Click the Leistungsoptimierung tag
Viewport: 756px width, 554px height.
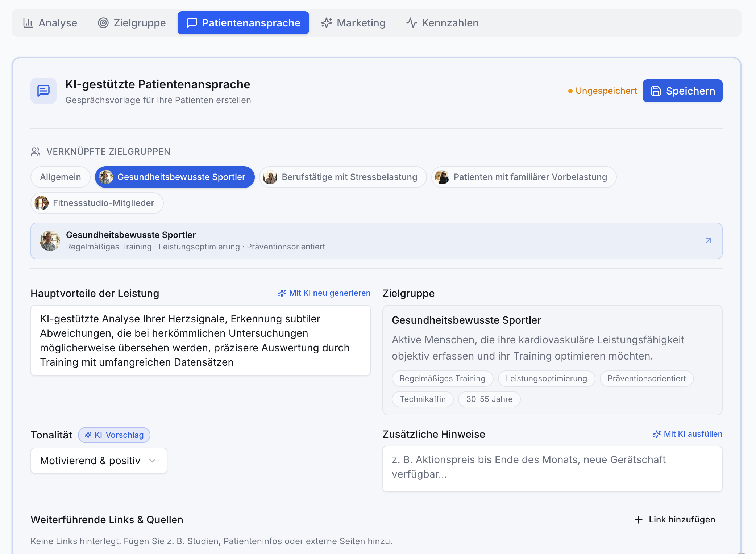[x=547, y=378]
